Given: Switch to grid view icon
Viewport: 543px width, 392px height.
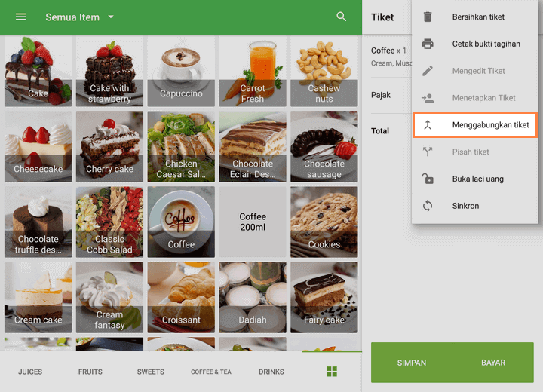Looking at the screenshot, I should click(331, 372).
